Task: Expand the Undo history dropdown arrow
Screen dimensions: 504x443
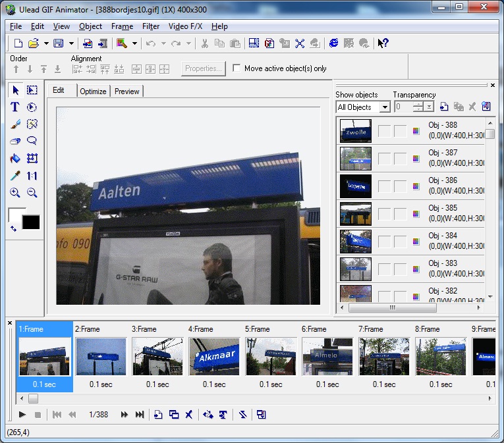Action: tap(163, 43)
